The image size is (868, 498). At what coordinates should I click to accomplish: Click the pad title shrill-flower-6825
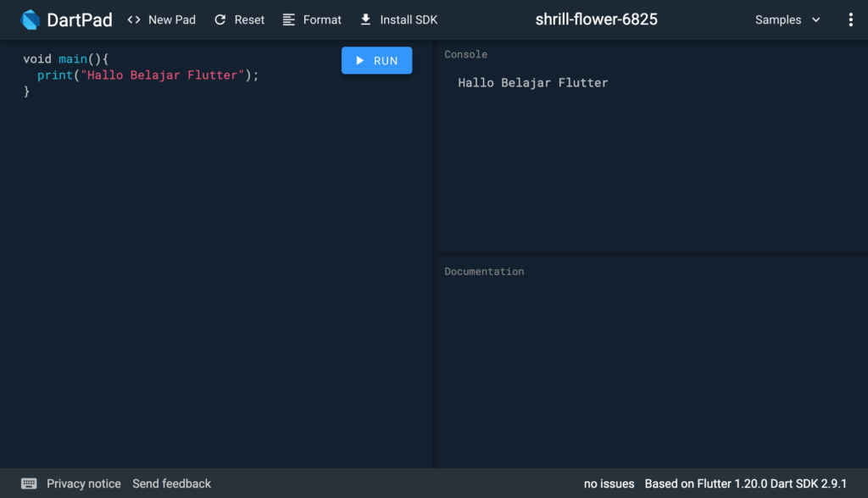click(596, 19)
